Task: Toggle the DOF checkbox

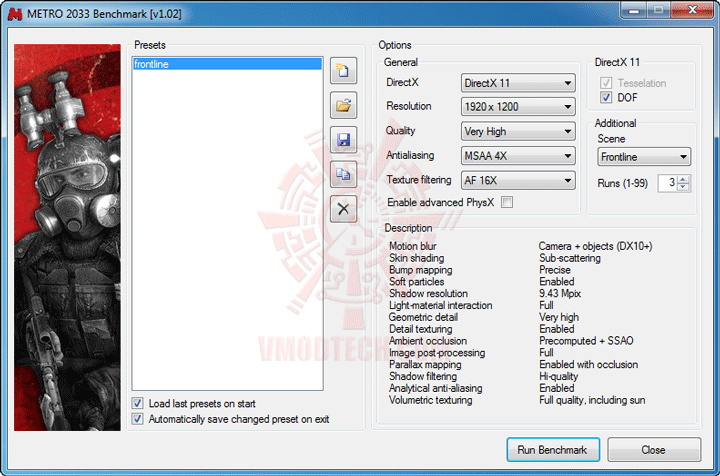Action: 606,97
